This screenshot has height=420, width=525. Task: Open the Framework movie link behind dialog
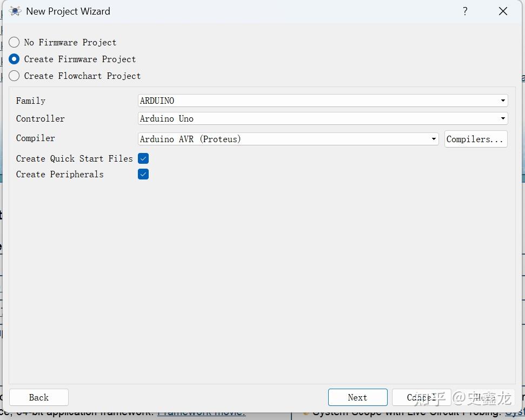[201, 414]
